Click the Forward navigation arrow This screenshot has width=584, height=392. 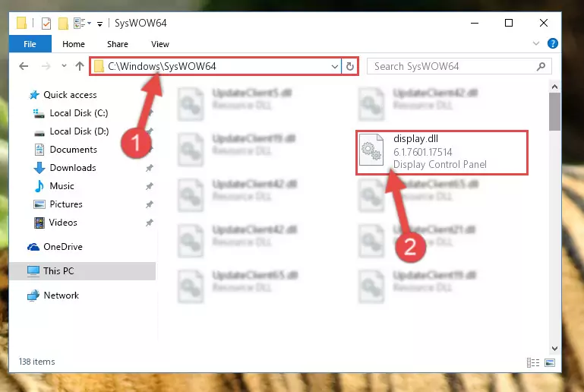point(46,66)
